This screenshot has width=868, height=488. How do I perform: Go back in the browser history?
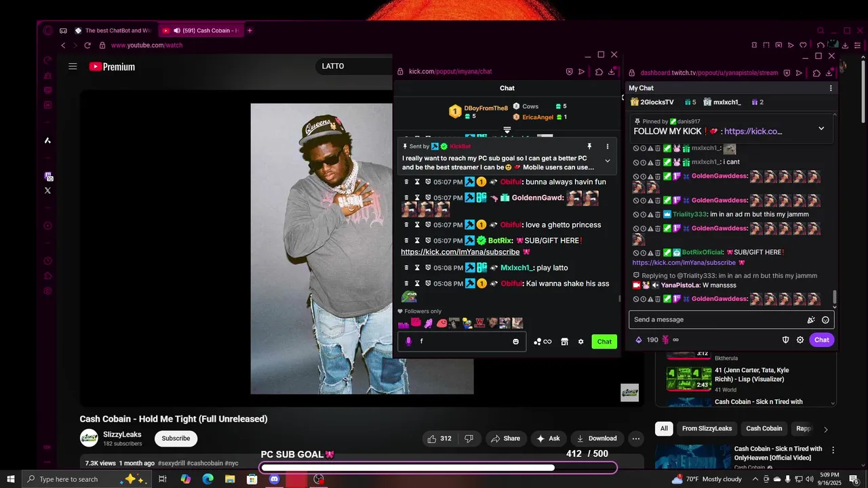(x=63, y=45)
